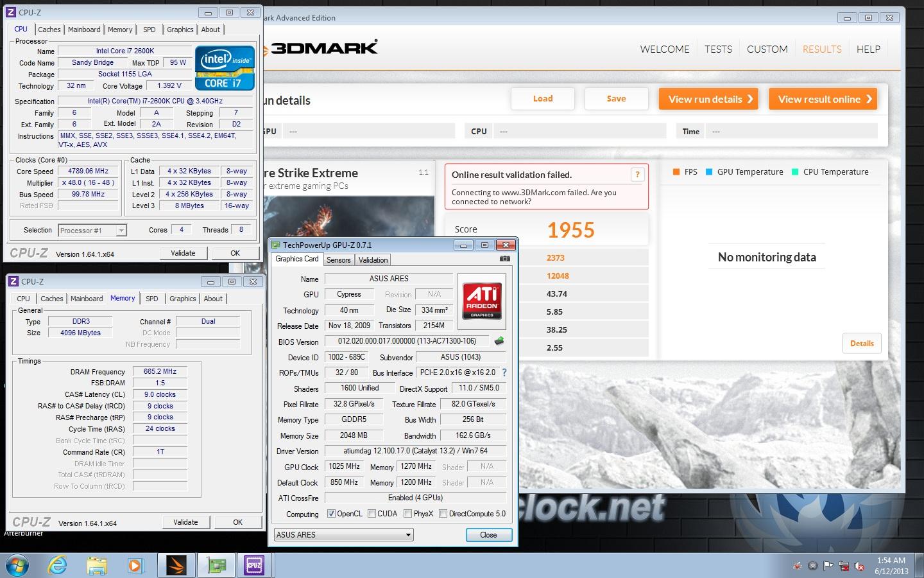
Task: Click the BIOS save icon in GPU-Z
Action: [499, 341]
